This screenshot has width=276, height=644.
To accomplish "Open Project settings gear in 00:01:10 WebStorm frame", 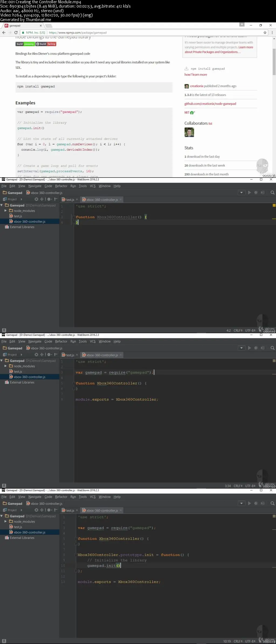I will pos(49,199).
